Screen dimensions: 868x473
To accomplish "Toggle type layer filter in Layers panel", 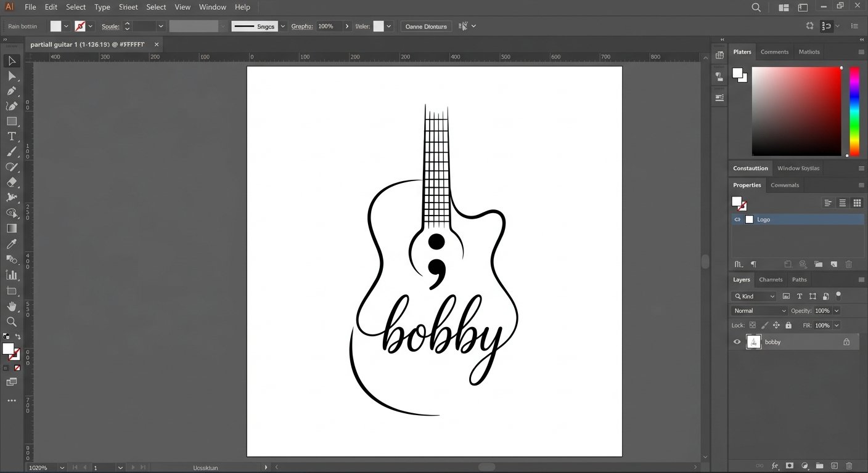I will (800, 296).
